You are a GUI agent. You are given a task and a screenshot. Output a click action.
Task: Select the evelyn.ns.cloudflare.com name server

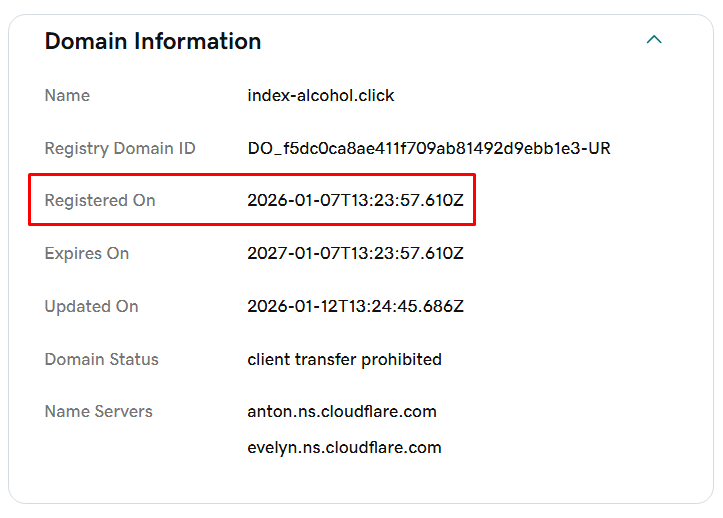pos(344,448)
